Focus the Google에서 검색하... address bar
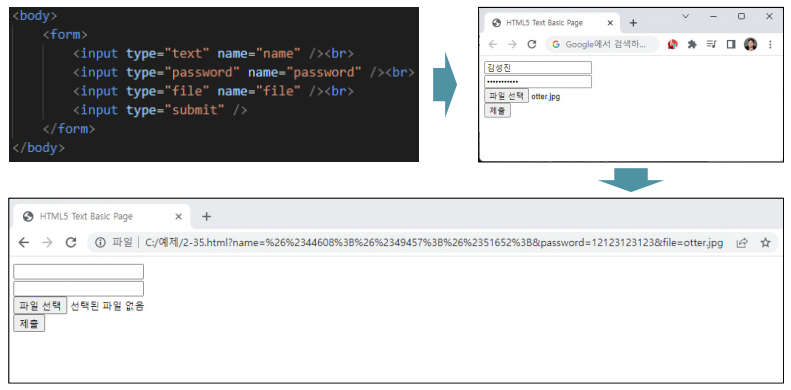The height and width of the screenshot is (390, 791). click(602, 44)
